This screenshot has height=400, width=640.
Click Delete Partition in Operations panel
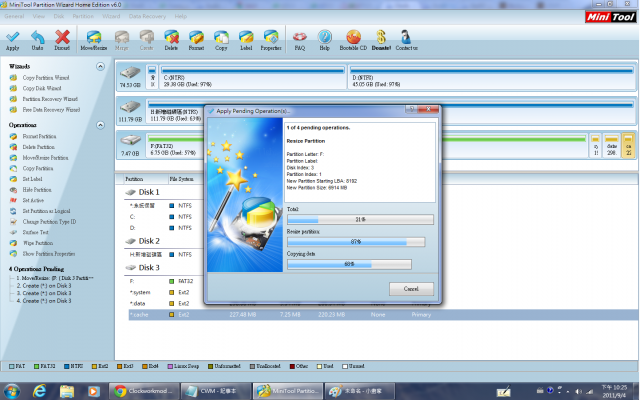point(38,147)
